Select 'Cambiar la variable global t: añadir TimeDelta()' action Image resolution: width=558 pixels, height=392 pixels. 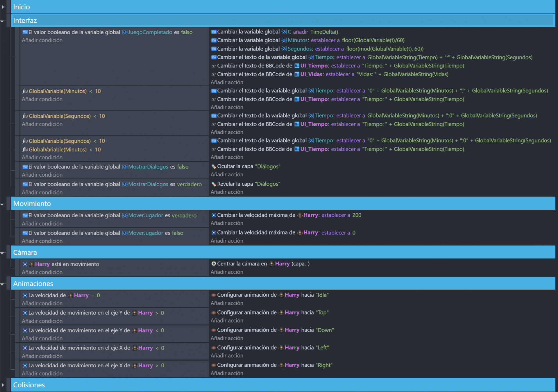click(x=275, y=32)
